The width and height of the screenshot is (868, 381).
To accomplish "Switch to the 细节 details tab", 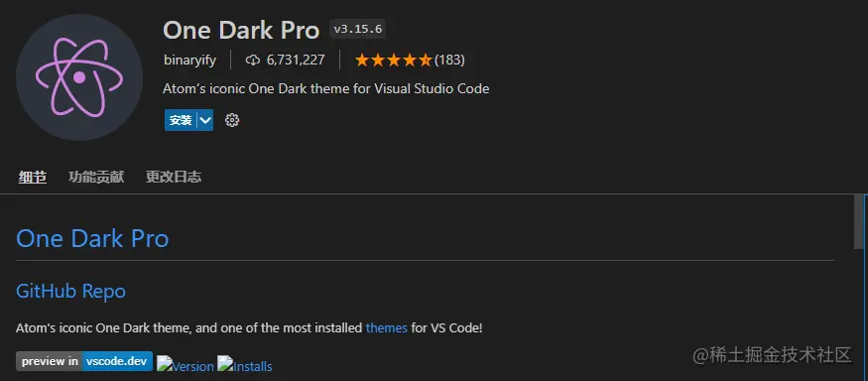I will 32,178.
